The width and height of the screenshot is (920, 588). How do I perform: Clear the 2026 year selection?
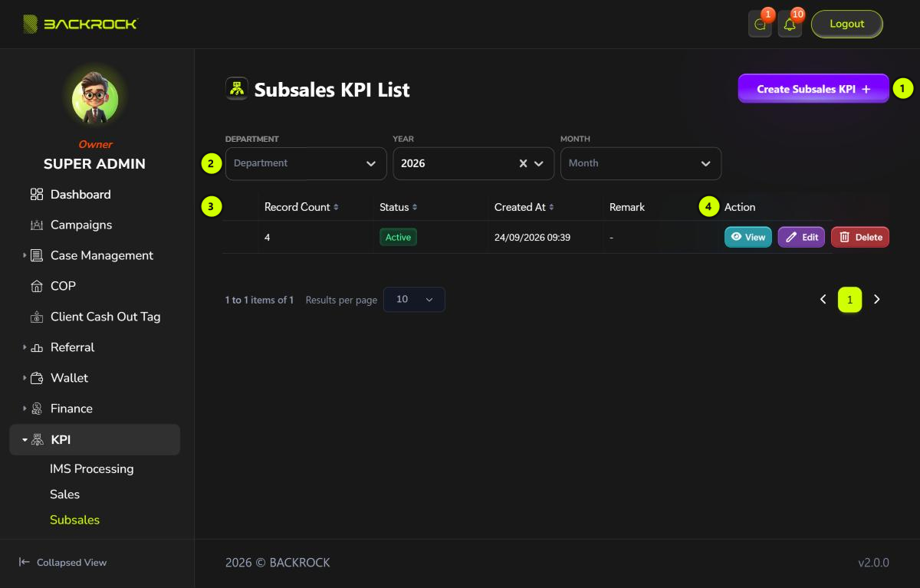(523, 163)
